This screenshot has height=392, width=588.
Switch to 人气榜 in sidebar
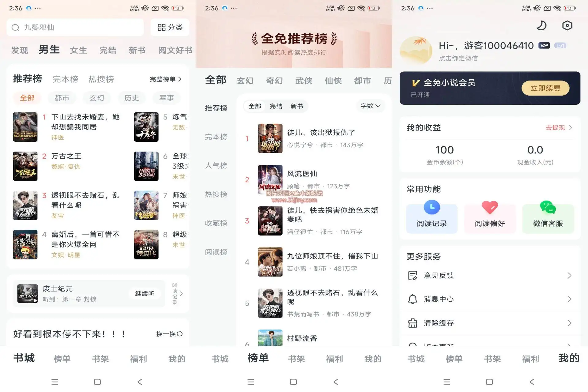pyautogui.click(x=216, y=166)
